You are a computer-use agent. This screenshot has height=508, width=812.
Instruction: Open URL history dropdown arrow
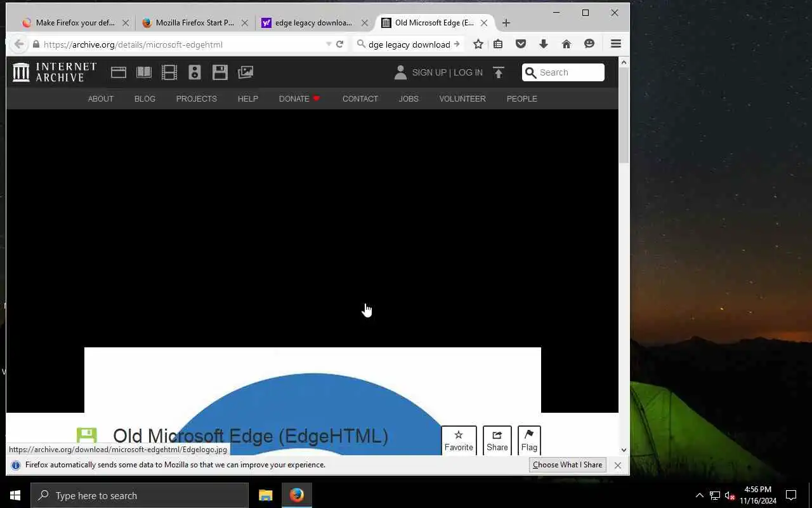[x=329, y=44]
